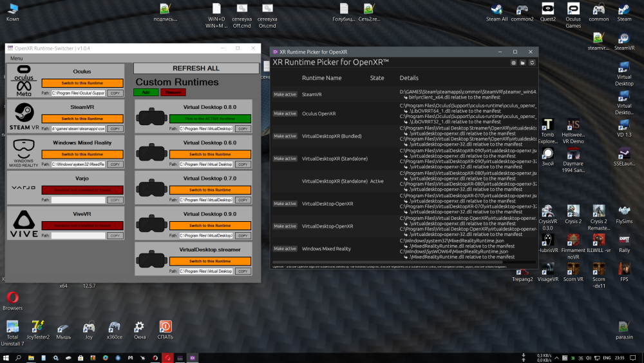The width and height of the screenshot is (644, 363).
Task: Click the Runtime Name column header
Action: [321, 78]
